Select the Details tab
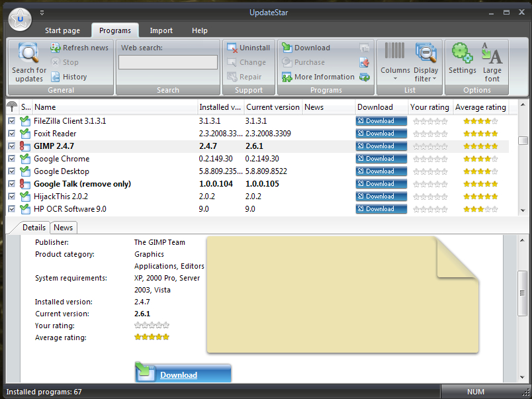Image resolution: width=532 pixels, height=399 pixels. [34, 228]
